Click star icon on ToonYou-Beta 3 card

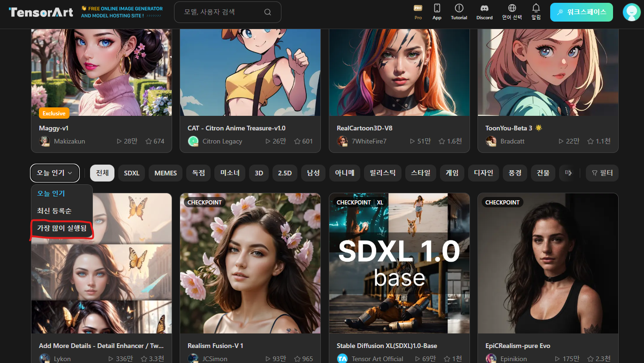(x=591, y=141)
